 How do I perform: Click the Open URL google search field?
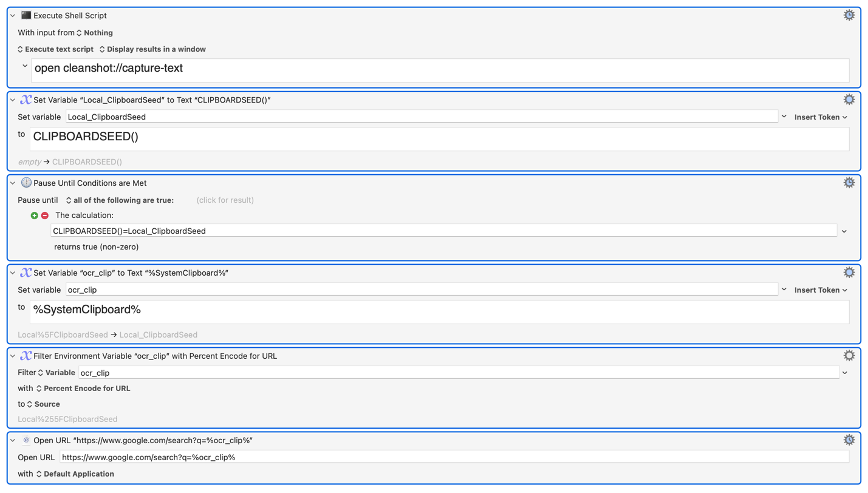point(454,457)
